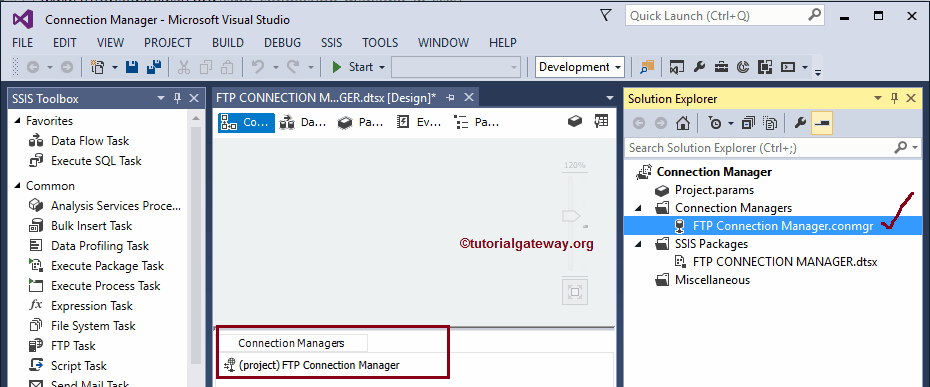
Task: Click the Undo arrow icon
Action: [257, 67]
